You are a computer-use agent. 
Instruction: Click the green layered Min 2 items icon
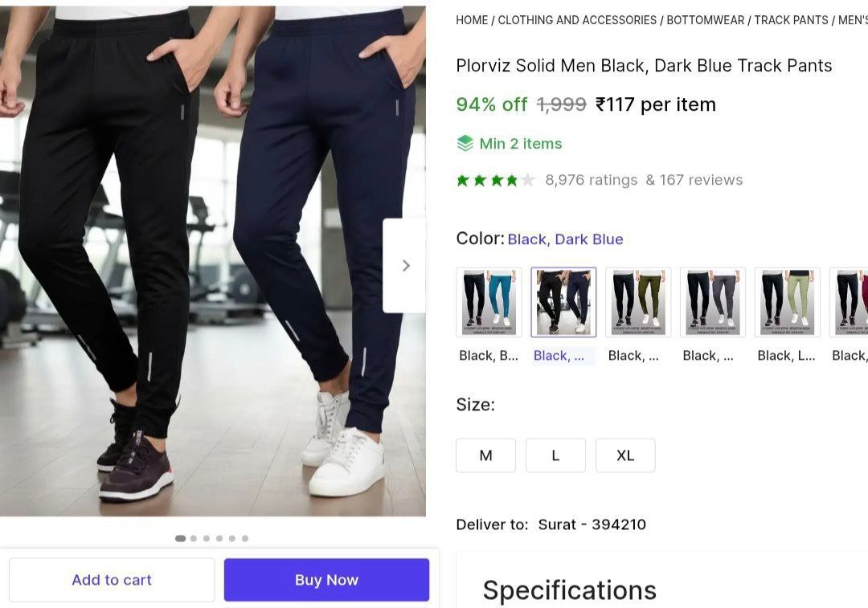pos(466,143)
